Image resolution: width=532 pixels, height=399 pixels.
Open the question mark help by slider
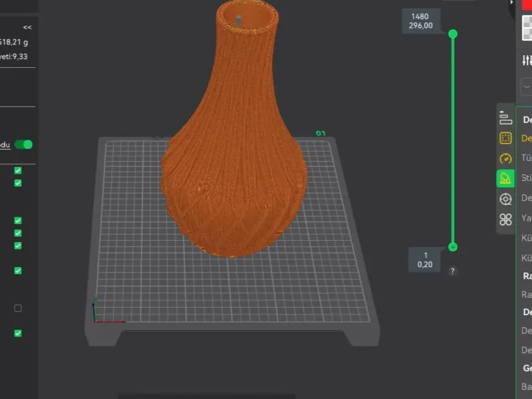452,271
